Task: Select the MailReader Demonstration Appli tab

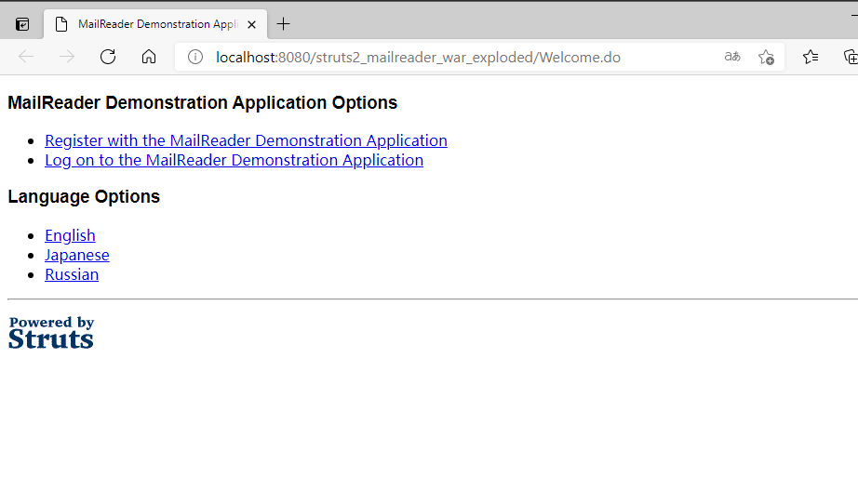Action: 155,24
